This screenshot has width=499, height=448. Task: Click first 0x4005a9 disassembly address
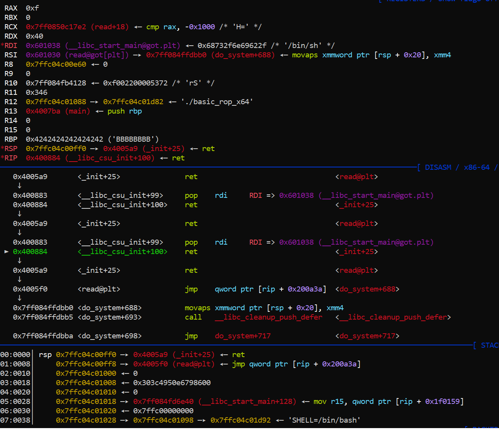(30, 177)
